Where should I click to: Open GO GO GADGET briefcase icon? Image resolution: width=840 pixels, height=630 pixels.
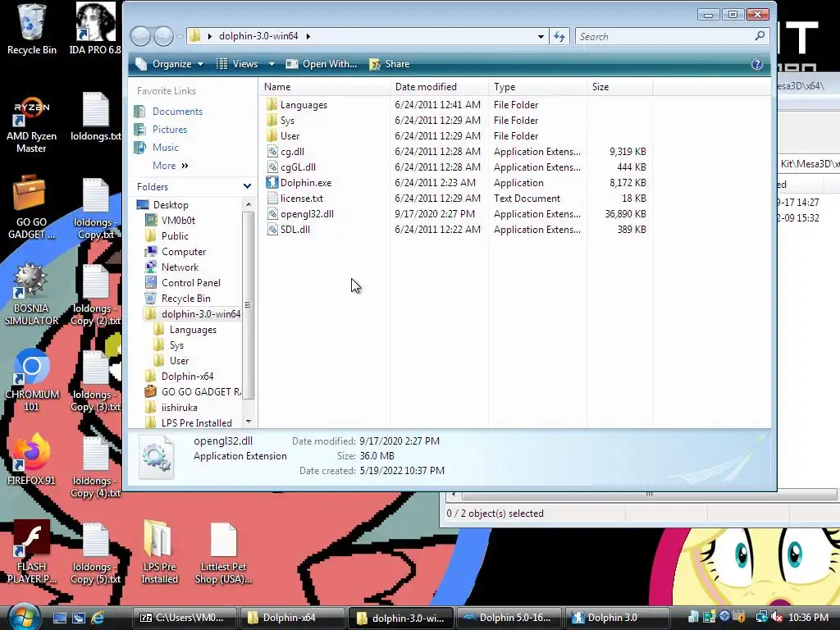30,208
